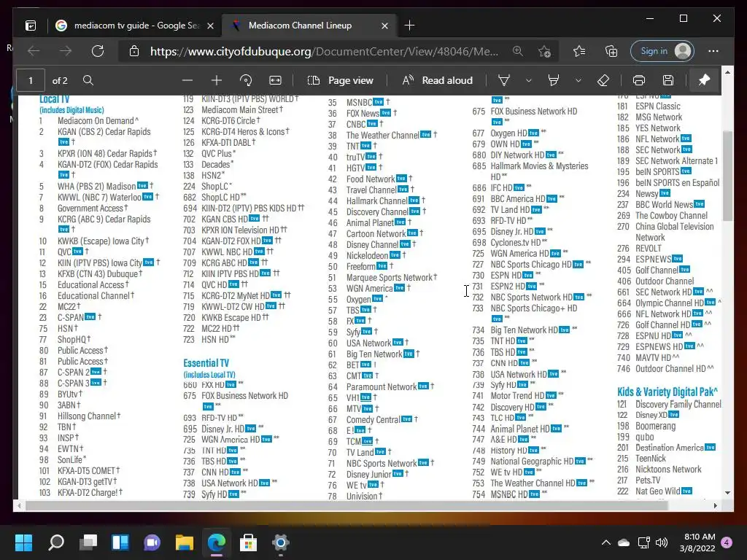
Task: Close the mediacom tv guide tab
Action: [210, 26]
